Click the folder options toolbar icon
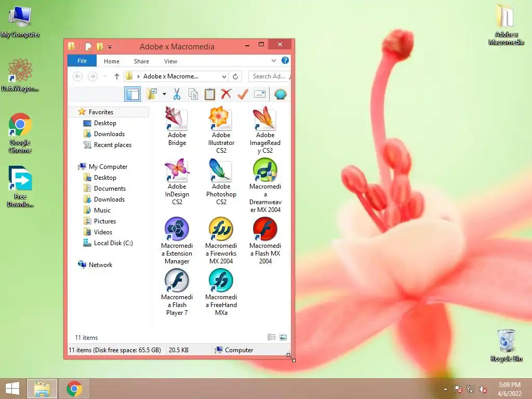The width and height of the screenshot is (532, 399). tap(152, 94)
